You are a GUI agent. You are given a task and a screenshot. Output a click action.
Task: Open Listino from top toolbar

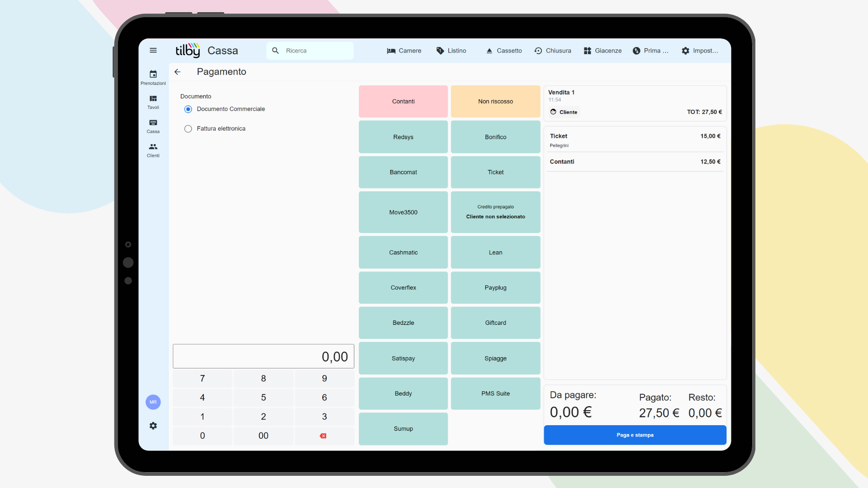[x=451, y=51]
